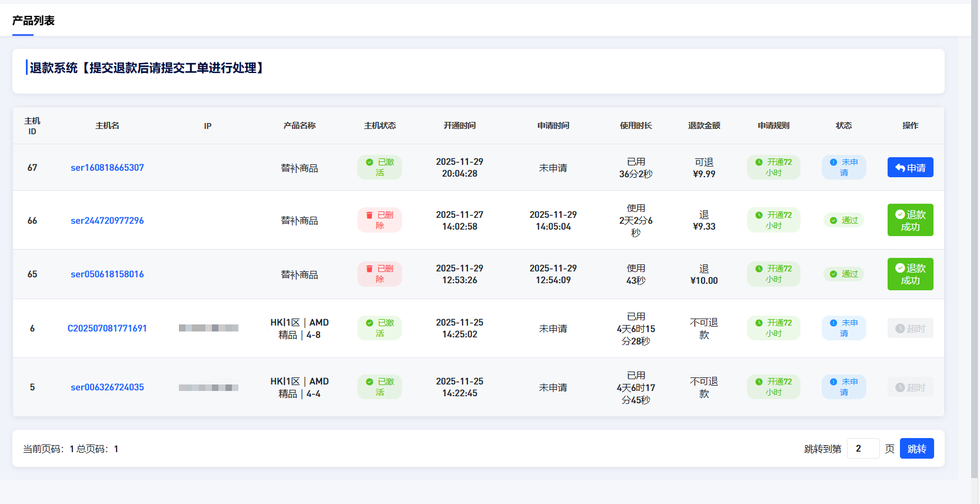The image size is (980, 504).
Task: Switch to the 产品列表 tab
Action: click(x=34, y=21)
